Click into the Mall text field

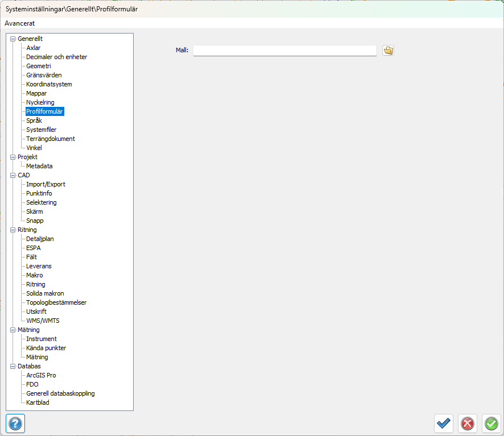tap(284, 51)
